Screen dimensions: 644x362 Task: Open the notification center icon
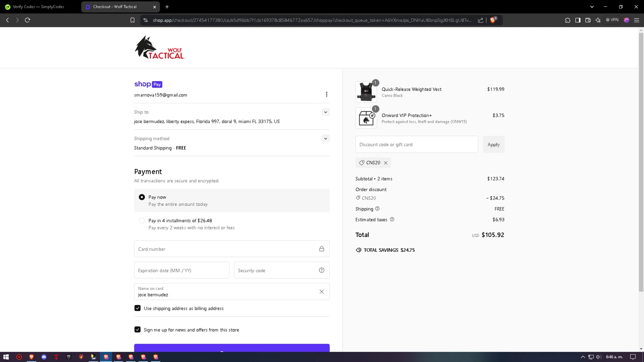(x=633, y=357)
